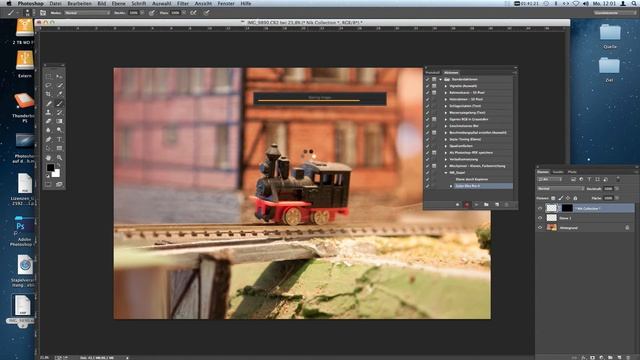The width and height of the screenshot is (640, 360).
Task: Hide the Nik Collection layer
Action: (540, 208)
